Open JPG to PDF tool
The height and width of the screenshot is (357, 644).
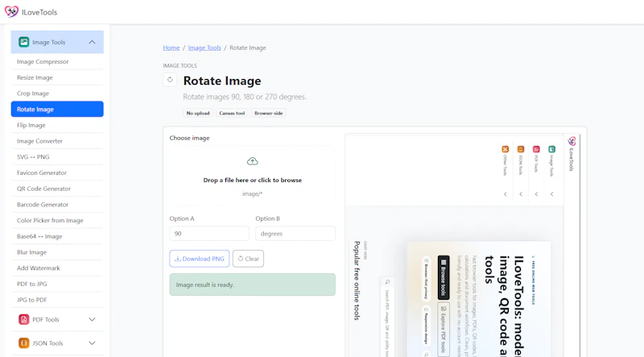click(57, 300)
